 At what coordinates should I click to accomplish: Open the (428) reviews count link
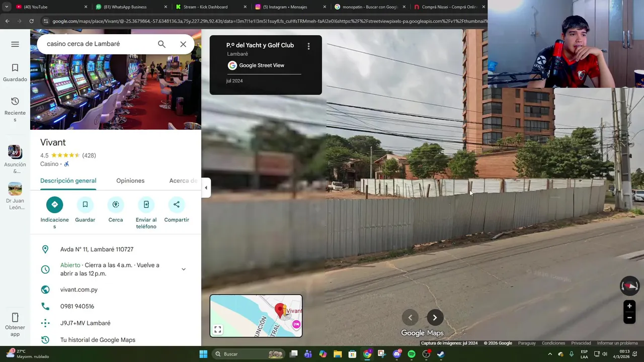click(89, 155)
